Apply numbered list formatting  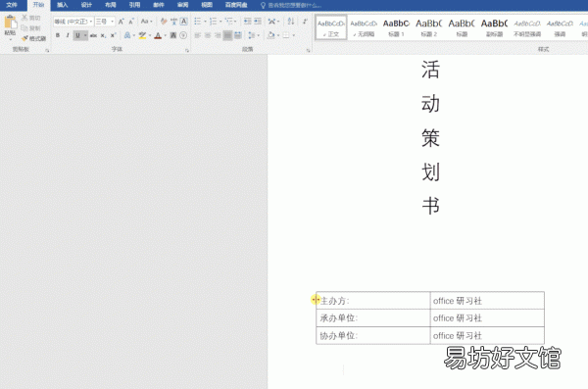[213, 22]
